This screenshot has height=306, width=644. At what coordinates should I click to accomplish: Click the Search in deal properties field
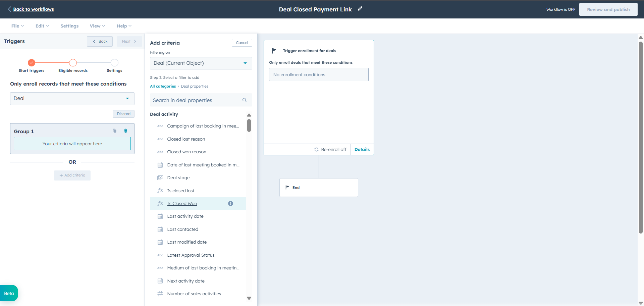tap(201, 100)
